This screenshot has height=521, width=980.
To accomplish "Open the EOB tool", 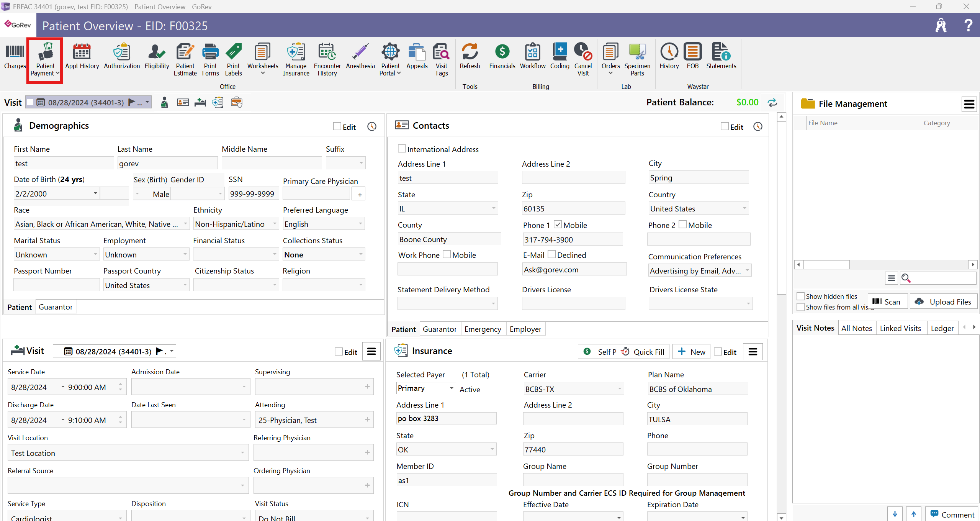I will pos(692,57).
